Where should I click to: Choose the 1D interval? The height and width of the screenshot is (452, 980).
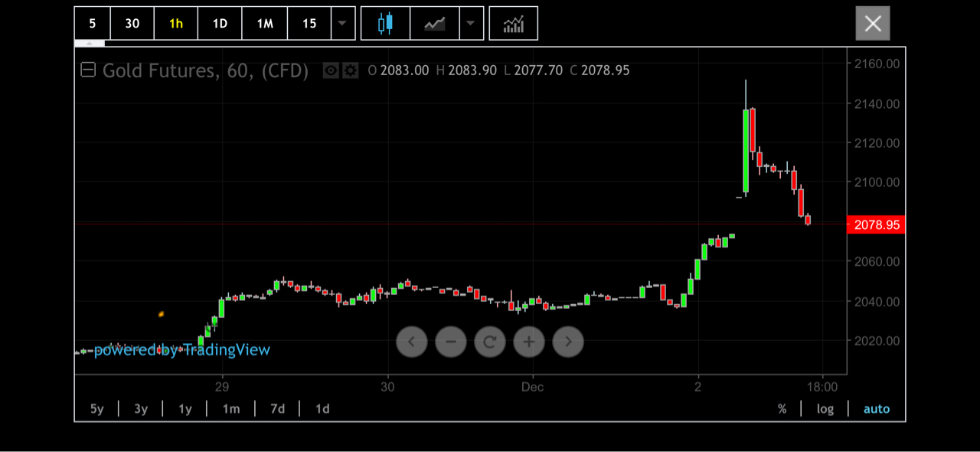(x=220, y=23)
